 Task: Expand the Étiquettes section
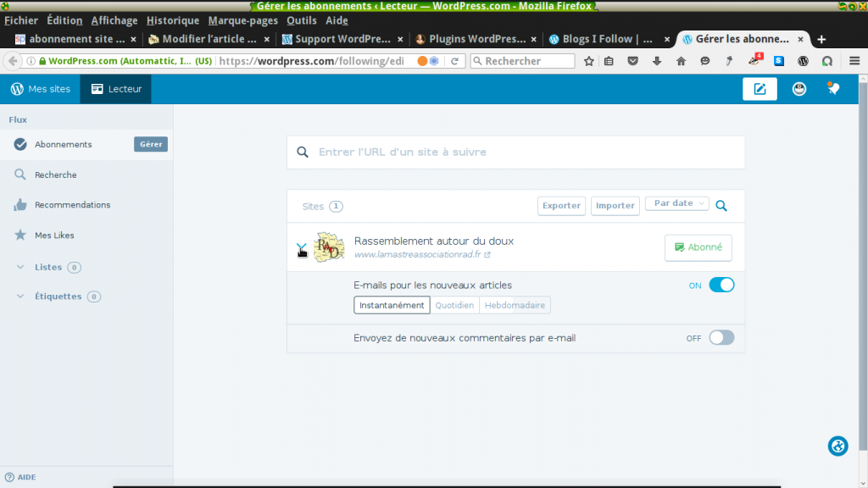(58, 297)
